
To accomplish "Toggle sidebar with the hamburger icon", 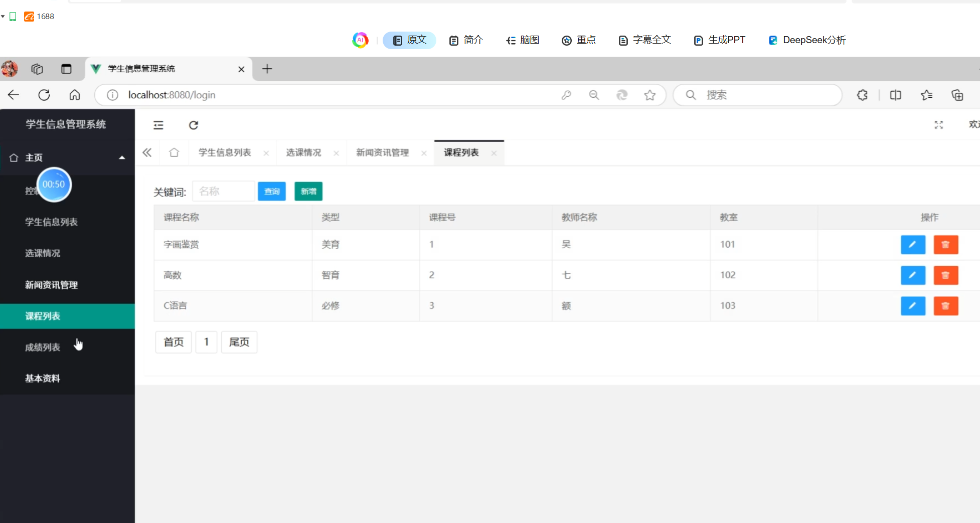I will point(158,125).
